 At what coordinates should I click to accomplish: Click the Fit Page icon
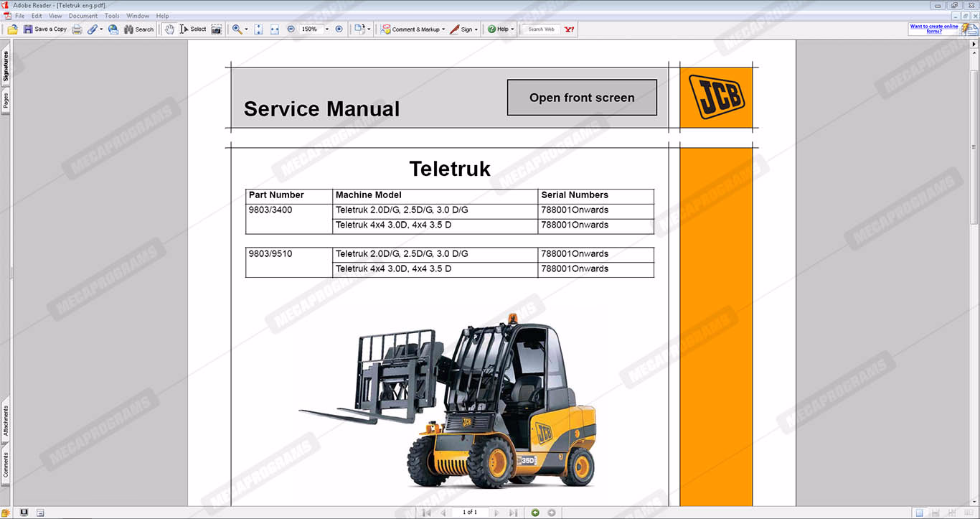(x=258, y=29)
